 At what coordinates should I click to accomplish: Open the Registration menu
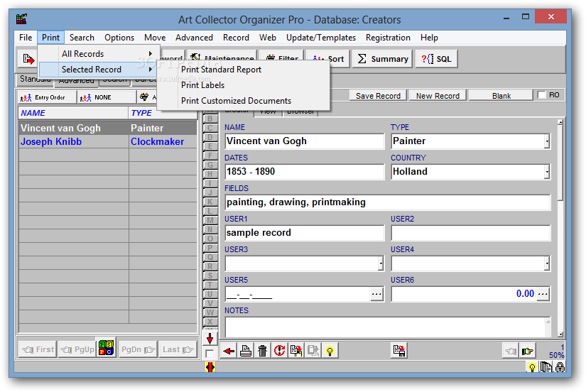[388, 38]
